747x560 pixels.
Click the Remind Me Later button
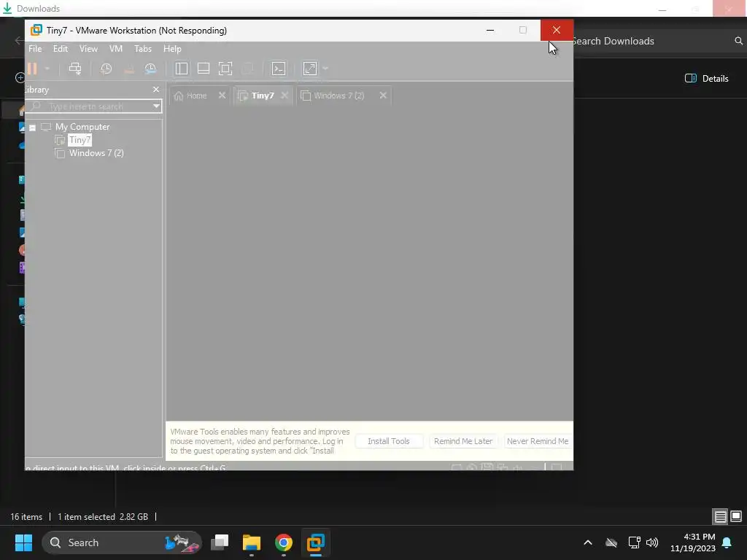463,441
